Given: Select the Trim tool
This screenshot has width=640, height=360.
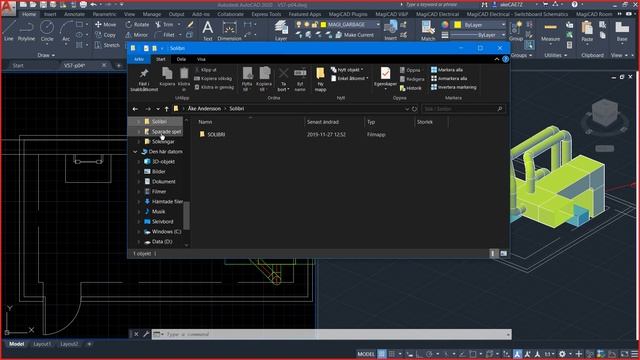Looking at the screenshot, I should pyautogui.click(x=164, y=24).
